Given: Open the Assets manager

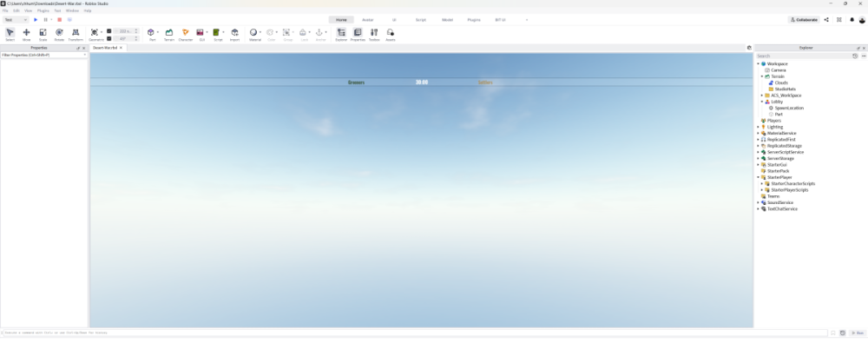Looking at the screenshot, I should pos(391,35).
